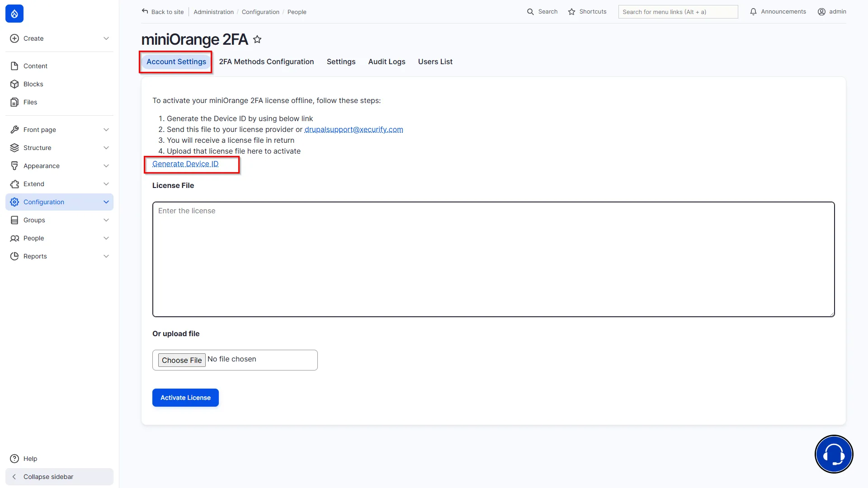Click the Reports pie chart icon
Image resolution: width=868 pixels, height=488 pixels.
(x=14, y=256)
